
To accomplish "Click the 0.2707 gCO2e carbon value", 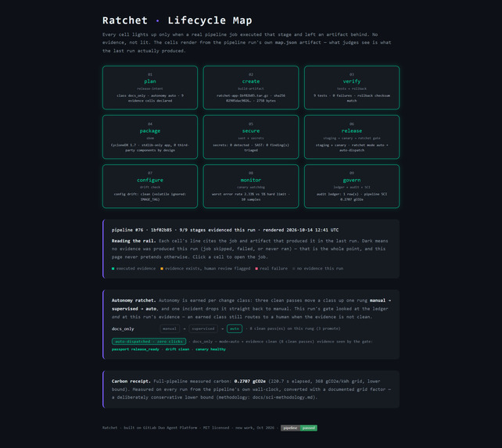I will pos(249,381).
